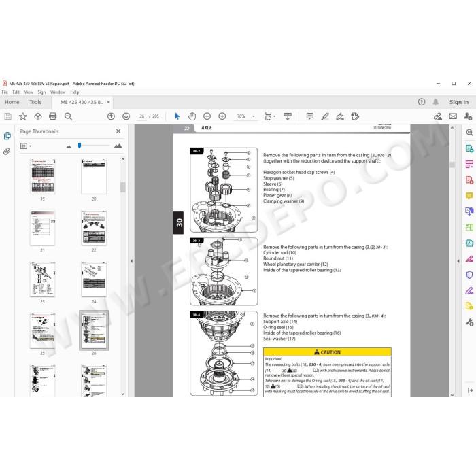Open Attachments paperclip panel
The width and height of the screenshot is (476, 476).
click(7, 151)
